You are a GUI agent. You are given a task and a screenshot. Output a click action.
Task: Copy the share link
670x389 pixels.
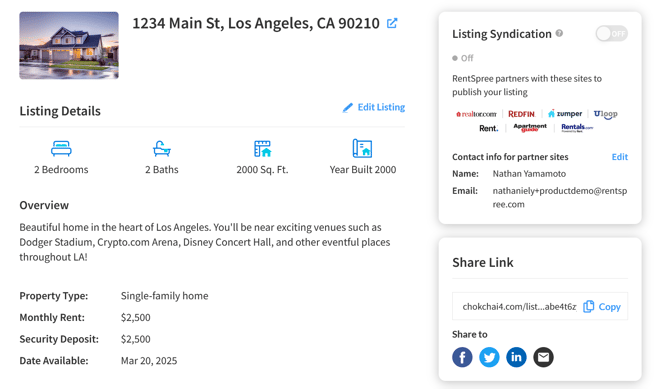pos(602,306)
